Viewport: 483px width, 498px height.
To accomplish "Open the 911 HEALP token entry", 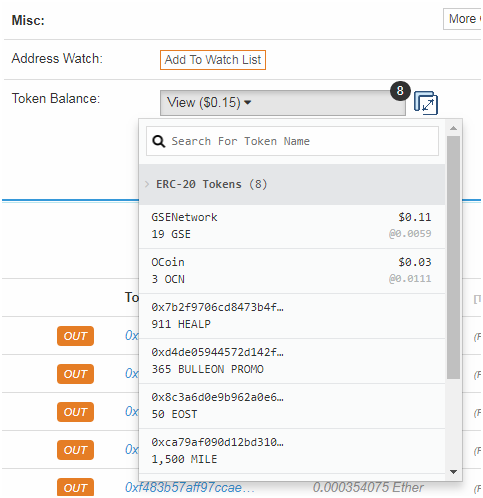I will point(292,316).
